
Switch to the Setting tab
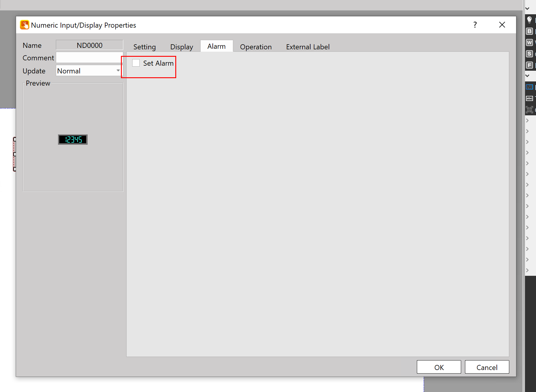(x=144, y=47)
